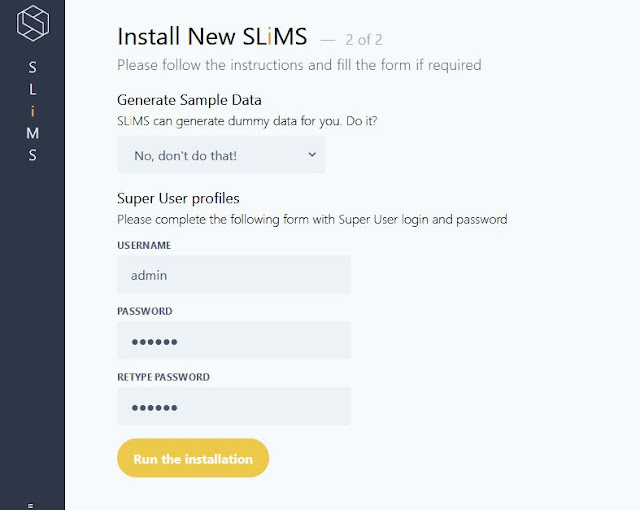This screenshot has width=640, height=510.
Task: Click the 'Super User profiles' heading
Action: (x=178, y=198)
